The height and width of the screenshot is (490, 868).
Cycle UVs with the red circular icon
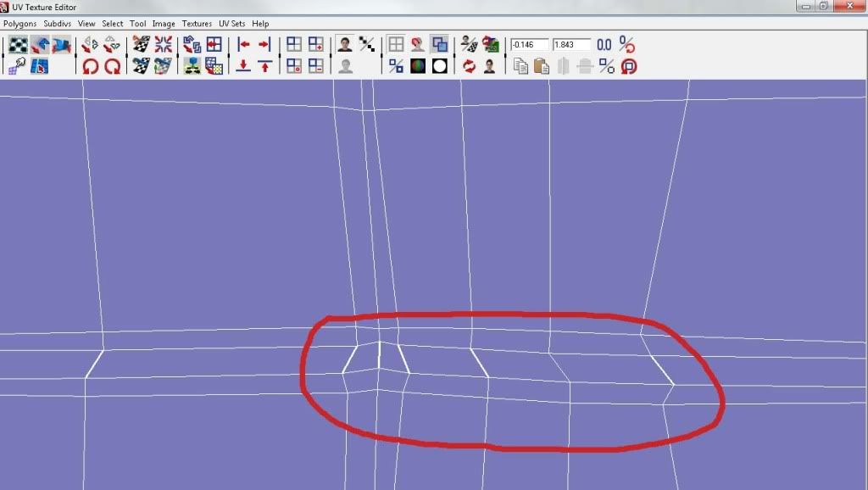pos(628,66)
